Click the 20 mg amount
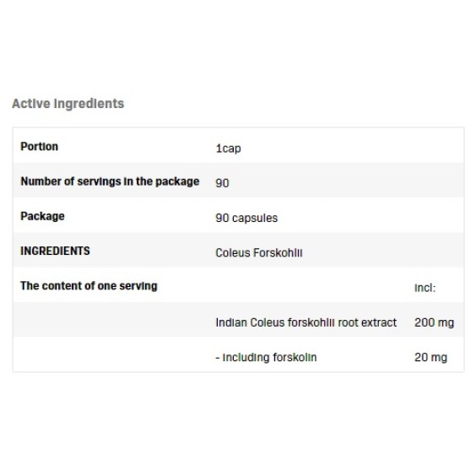Screen dimensions: 476x476 (x=430, y=357)
